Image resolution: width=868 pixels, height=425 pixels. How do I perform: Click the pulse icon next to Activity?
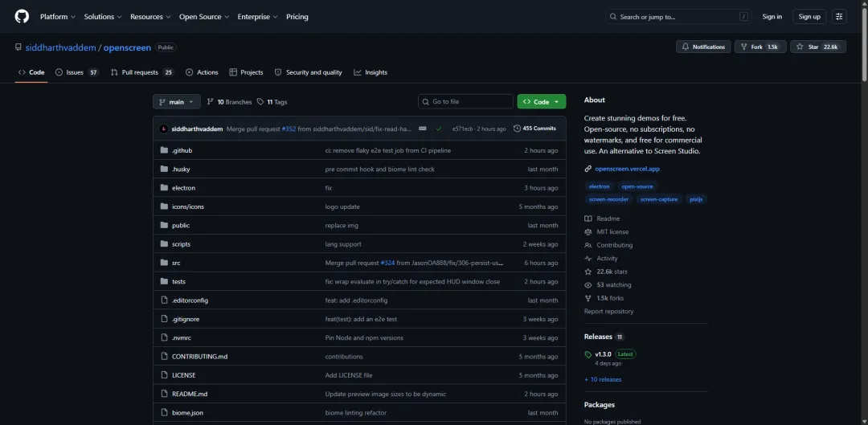point(588,259)
